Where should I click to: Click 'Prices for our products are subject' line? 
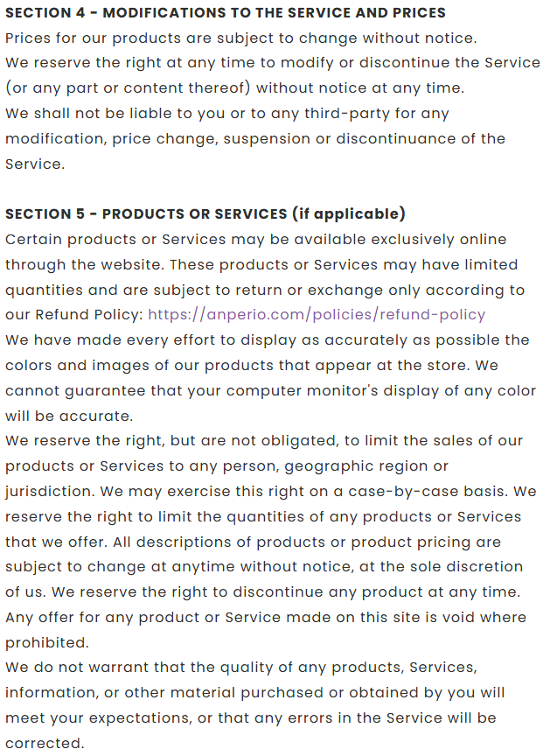(x=241, y=38)
